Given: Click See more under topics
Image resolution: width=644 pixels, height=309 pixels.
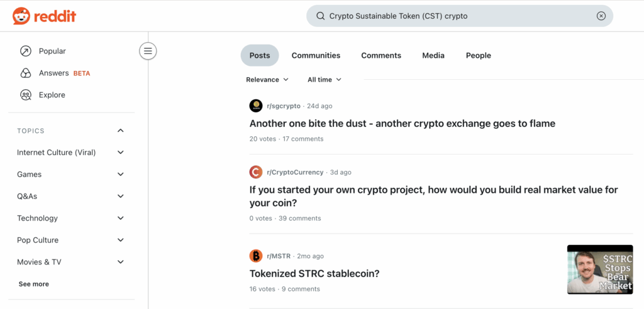Looking at the screenshot, I should [x=33, y=284].
